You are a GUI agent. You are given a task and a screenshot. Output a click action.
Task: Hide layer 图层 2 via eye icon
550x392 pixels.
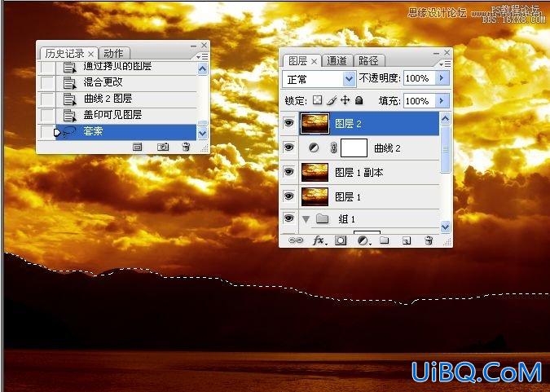(x=288, y=123)
